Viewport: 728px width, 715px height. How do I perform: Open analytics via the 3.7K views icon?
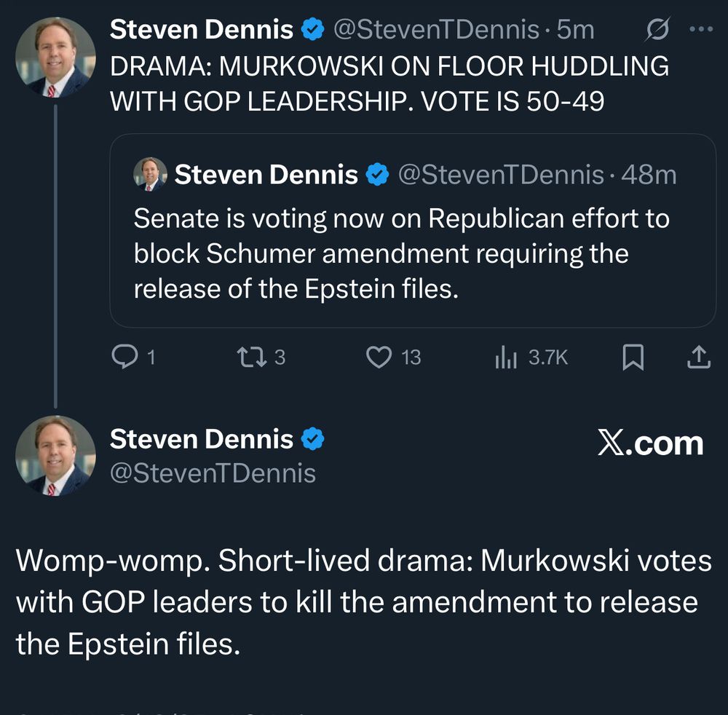[506, 356]
